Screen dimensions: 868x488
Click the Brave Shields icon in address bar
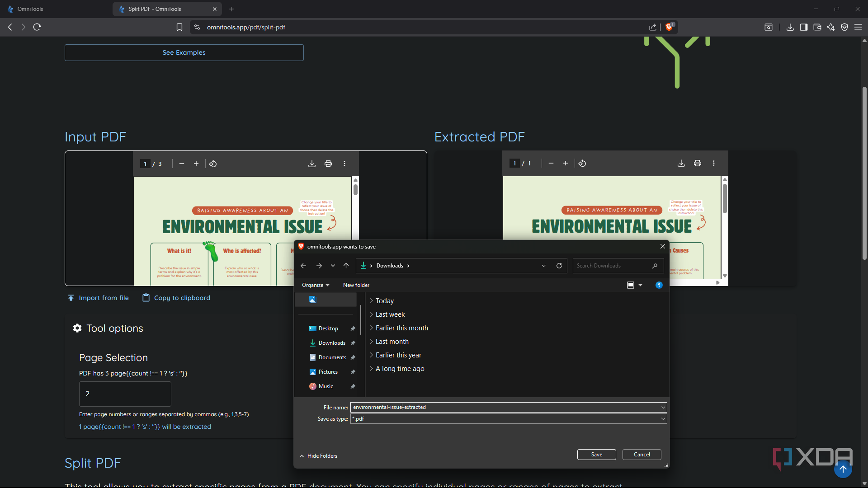670,27
